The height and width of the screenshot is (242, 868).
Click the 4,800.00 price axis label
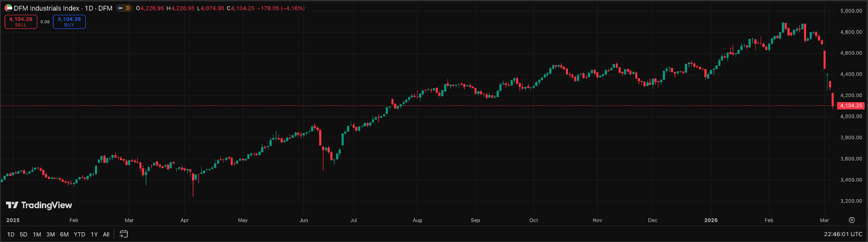[x=851, y=32]
